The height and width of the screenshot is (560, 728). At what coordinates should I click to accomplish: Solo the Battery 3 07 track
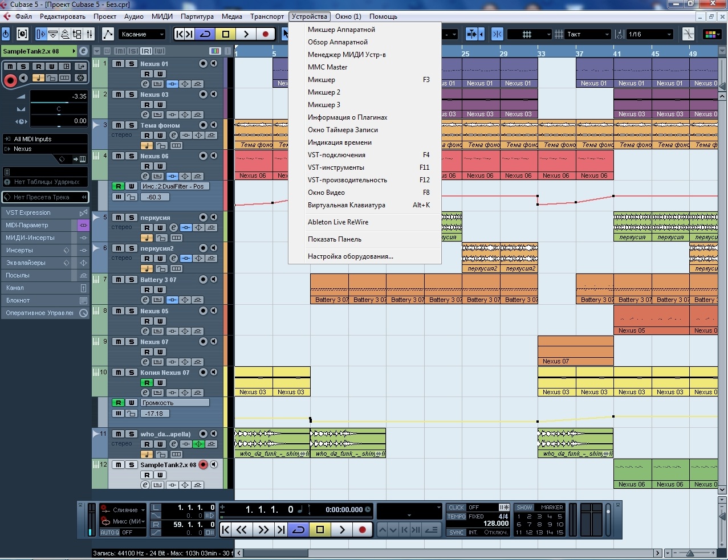131,280
